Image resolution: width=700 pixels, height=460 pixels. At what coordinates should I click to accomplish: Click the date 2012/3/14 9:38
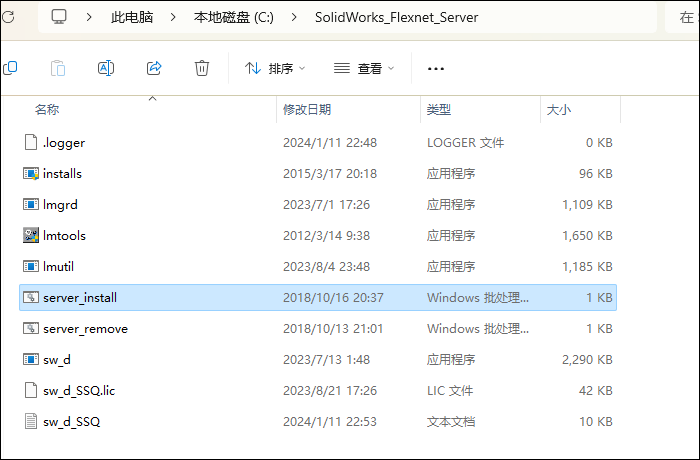(326, 235)
